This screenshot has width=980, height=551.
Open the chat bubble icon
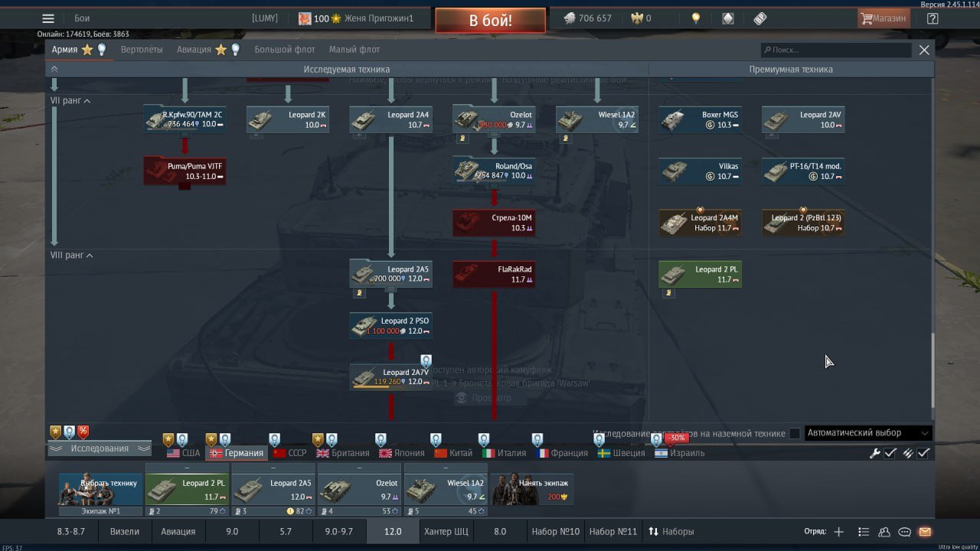(x=904, y=532)
